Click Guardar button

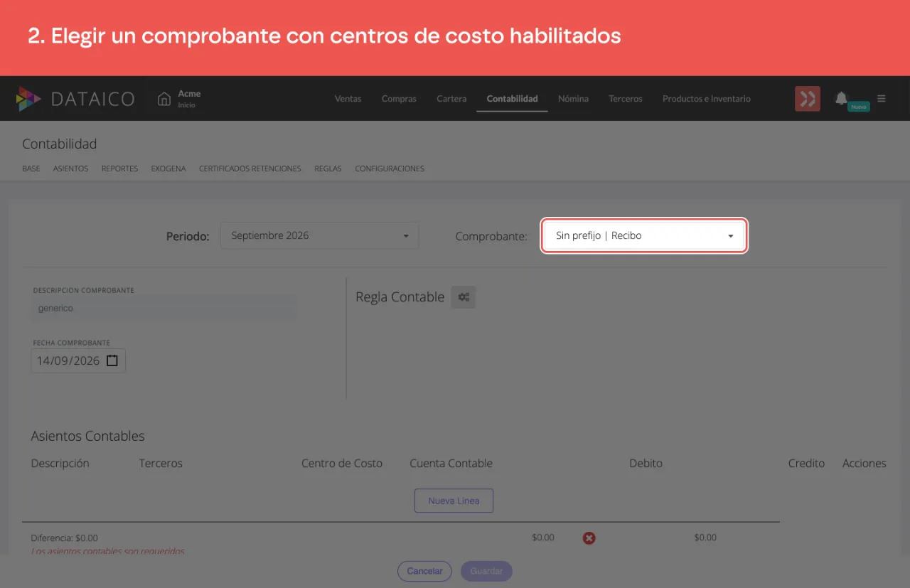[486, 571]
